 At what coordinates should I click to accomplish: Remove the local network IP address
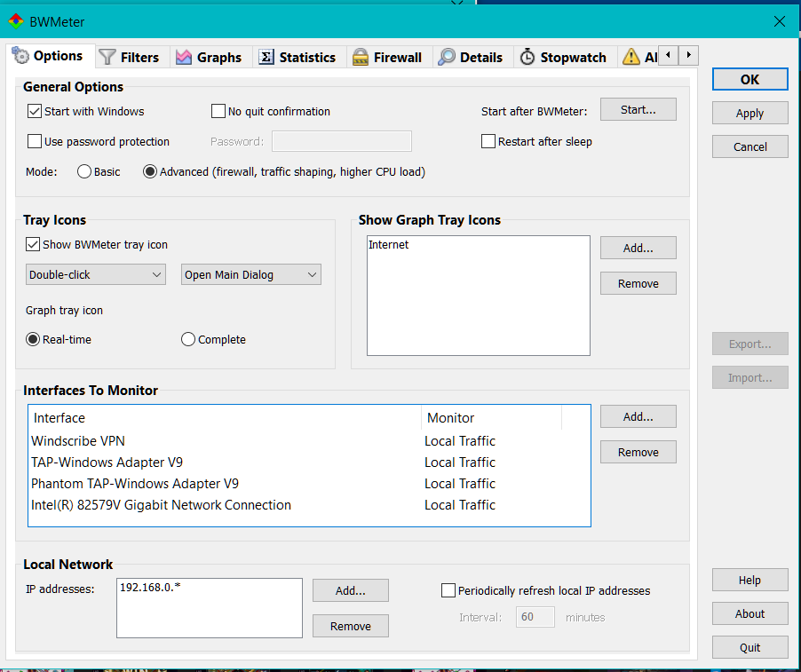[x=351, y=627]
